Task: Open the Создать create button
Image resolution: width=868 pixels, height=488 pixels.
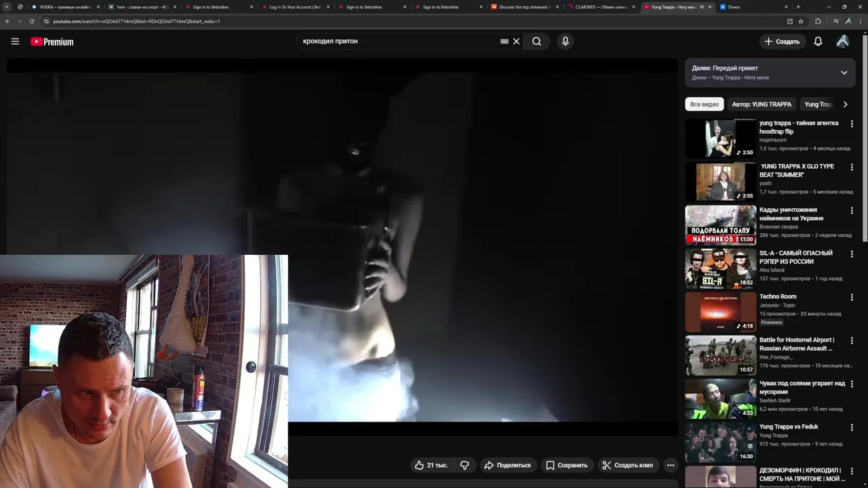Action: pos(782,41)
